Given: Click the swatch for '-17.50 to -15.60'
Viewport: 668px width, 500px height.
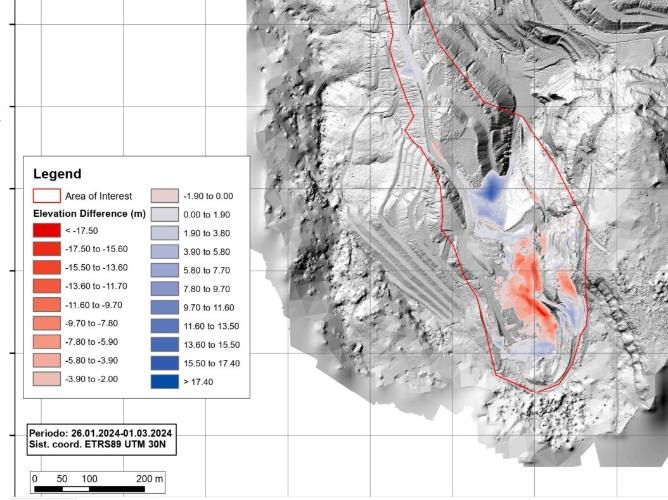Looking at the screenshot, I should click(47, 249).
